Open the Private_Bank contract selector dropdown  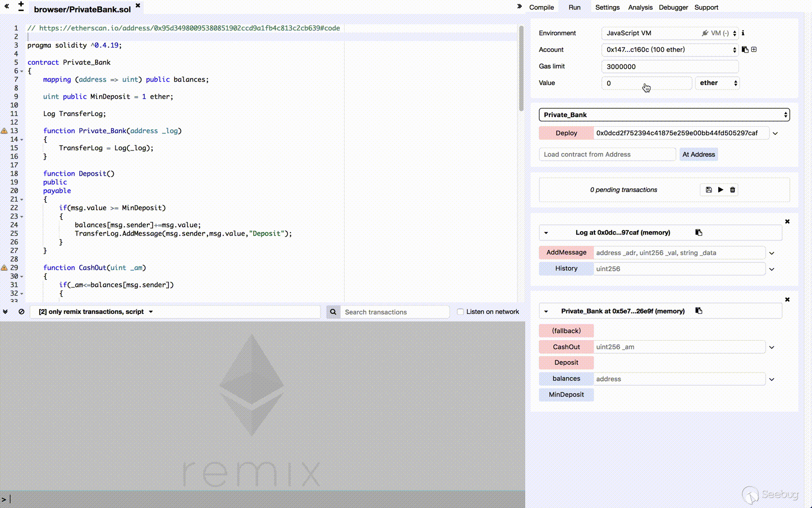[664, 115]
